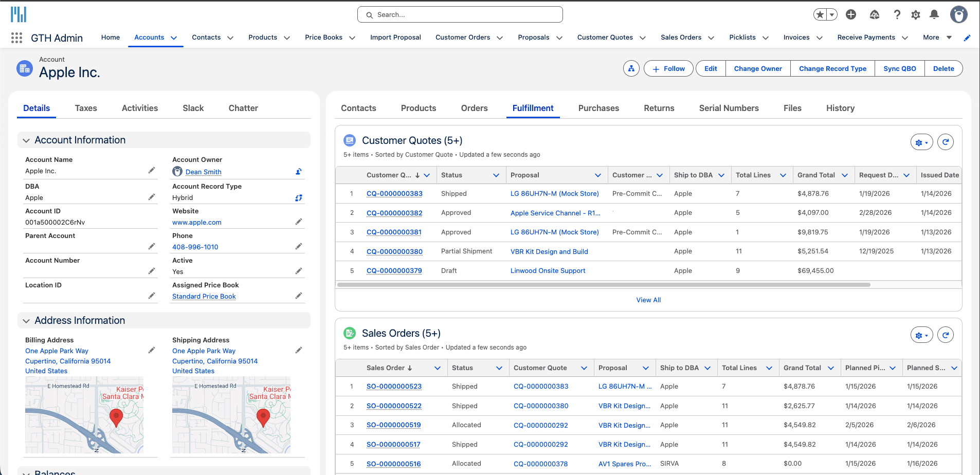Screen dimensions: 980x475
Task: Follow the Apple Inc. account
Action: pos(668,68)
